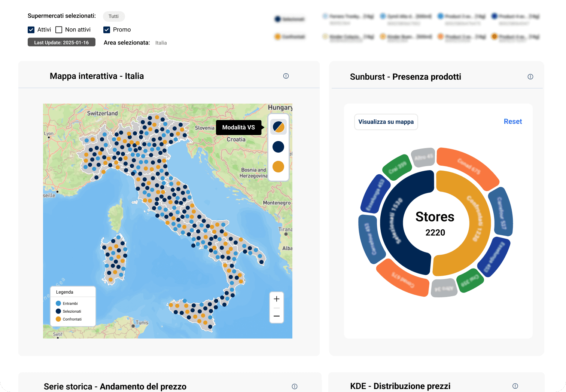Open info icon for Sunburst panel
566x392 pixels.
coord(530,77)
